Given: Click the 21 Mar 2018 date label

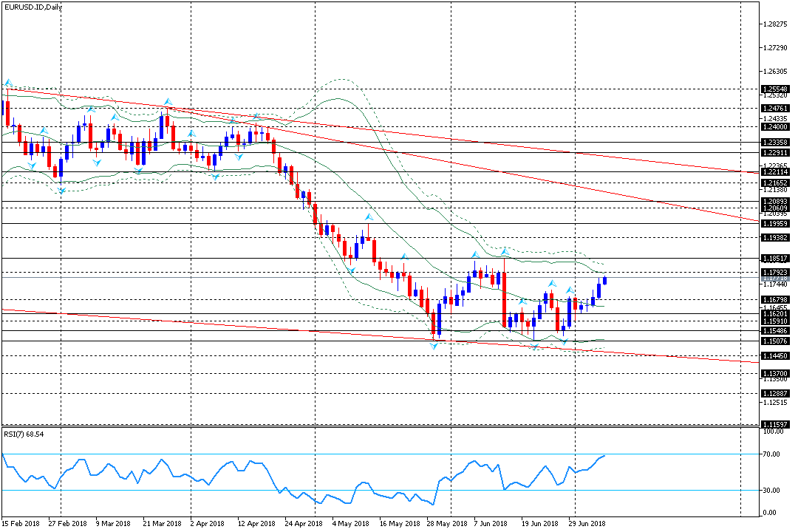Looking at the screenshot, I should (x=162, y=523).
